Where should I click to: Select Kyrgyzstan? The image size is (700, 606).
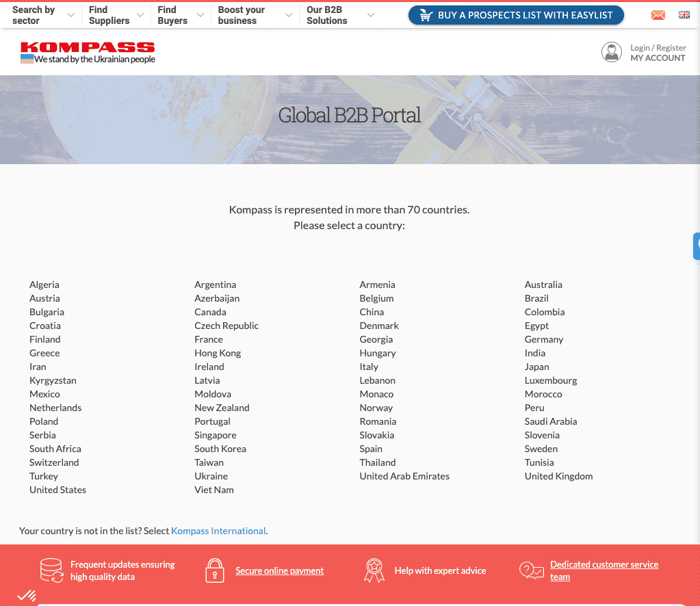click(x=53, y=381)
